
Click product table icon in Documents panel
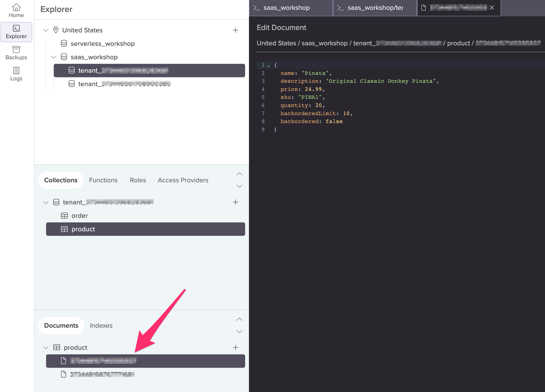(x=56, y=347)
